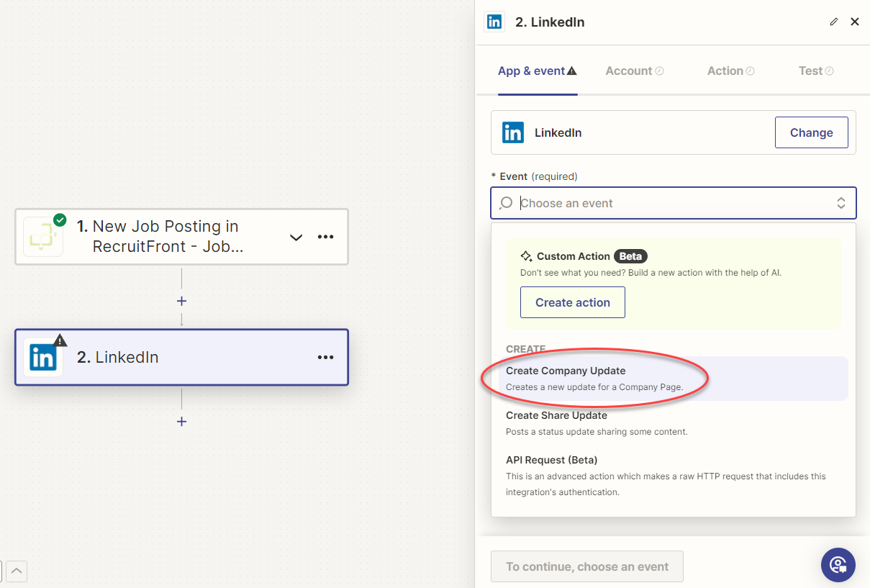Viewport: 870px width, 588px height.
Task: Click the Beta badge next to Custom Action
Action: click(630, 256)
